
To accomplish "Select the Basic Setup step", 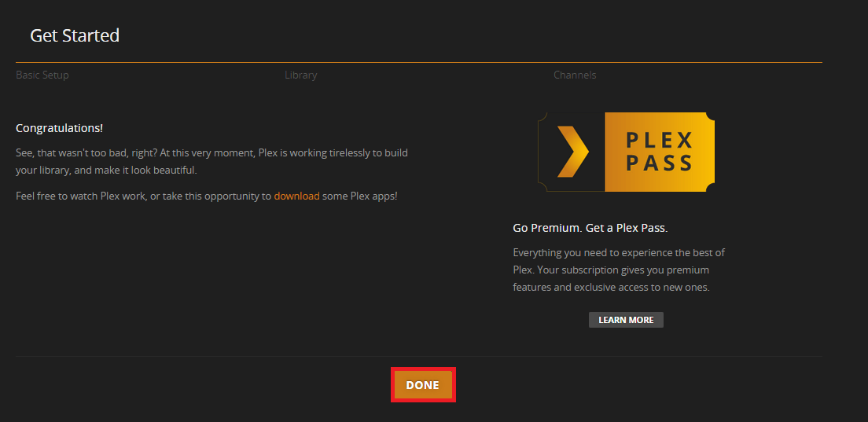I will (42, 75).
